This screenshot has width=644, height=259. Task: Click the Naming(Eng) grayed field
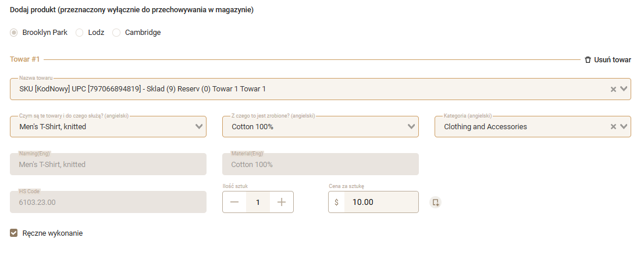click(x=108, y=165)
